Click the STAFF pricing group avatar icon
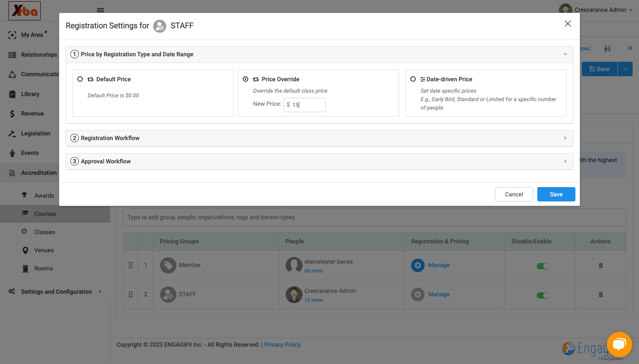 pyautogui.click(x=168, y=295)
